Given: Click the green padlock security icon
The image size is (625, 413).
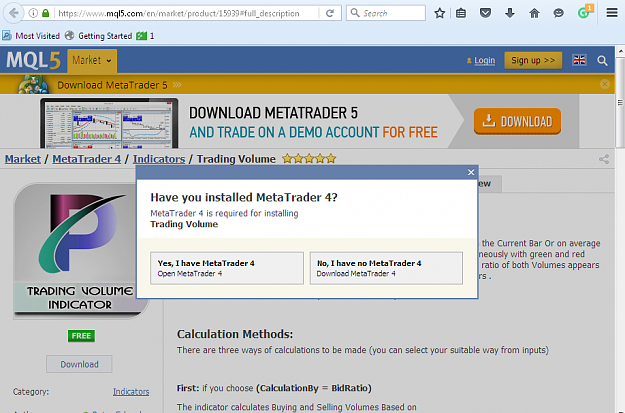Looking at the screenshot, I should coord(45,13).
